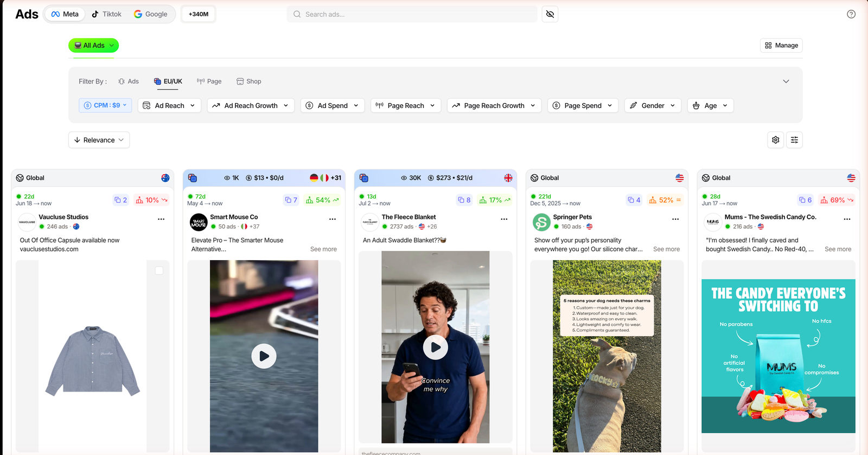This screenshot has height=455, width=868.
Task: Open Vaucluse Studios card three-dot menu
Action: click(161, 219)
